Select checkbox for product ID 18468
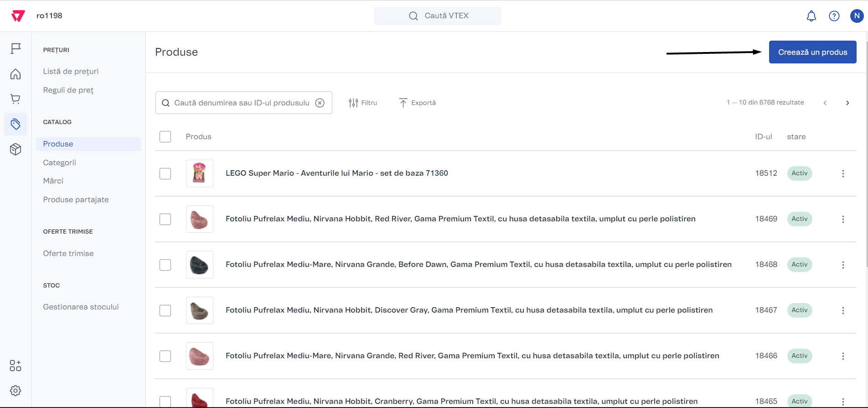The width and height of the screenshot is (868, 408). 165,265
